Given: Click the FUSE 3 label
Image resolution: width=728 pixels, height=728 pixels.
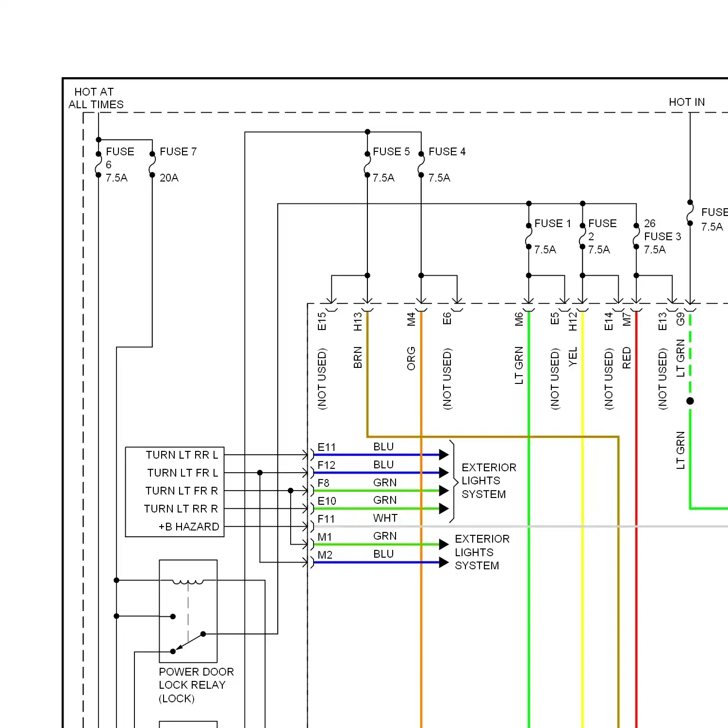Looking at the screenshot, I should [x=662, y=236].
